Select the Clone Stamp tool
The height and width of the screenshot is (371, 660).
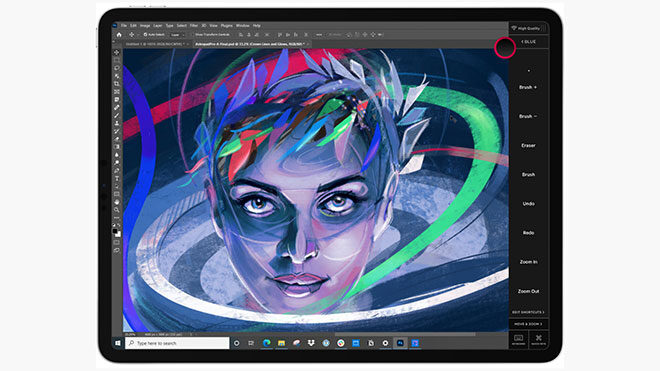click(117, 123)
